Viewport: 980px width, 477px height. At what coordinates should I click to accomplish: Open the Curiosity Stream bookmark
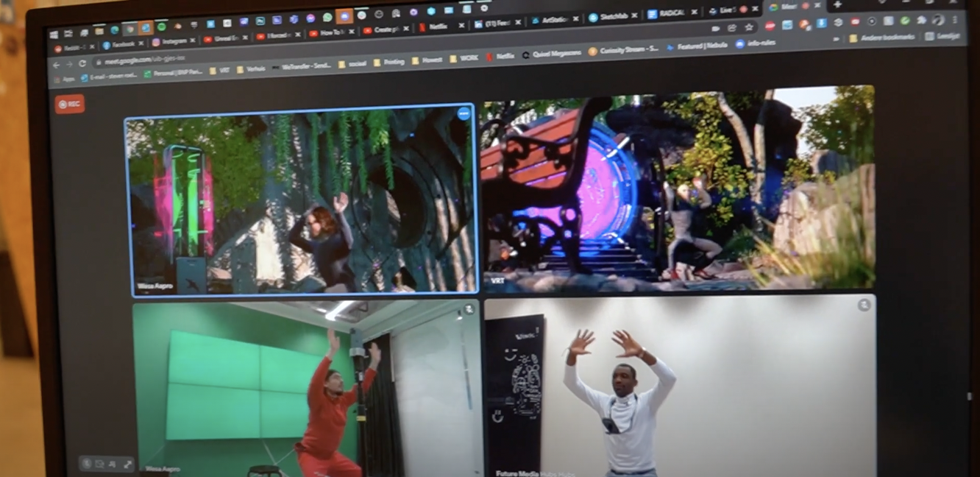[x=623, y=51]
